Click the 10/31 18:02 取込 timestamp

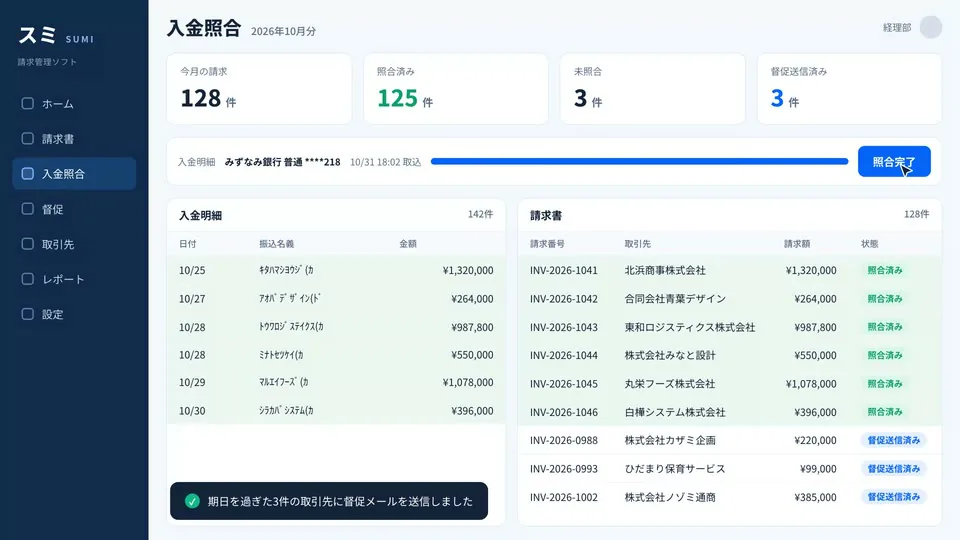(386, 162)
